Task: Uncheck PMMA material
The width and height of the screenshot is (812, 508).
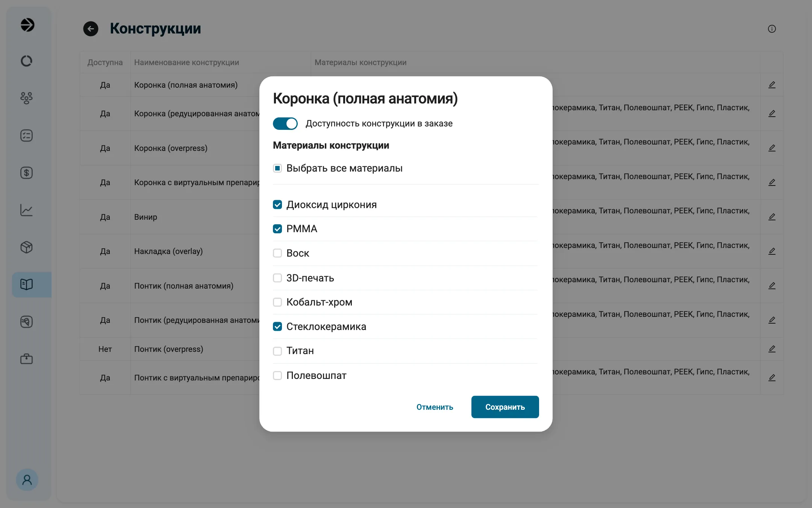Action: pyautogui.click(x=277, y=229)
